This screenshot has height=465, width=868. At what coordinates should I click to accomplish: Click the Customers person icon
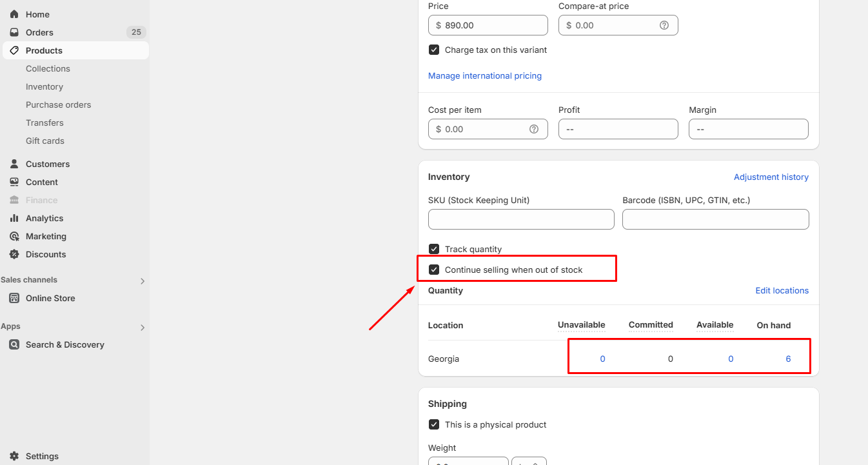(x=14, y=164)
